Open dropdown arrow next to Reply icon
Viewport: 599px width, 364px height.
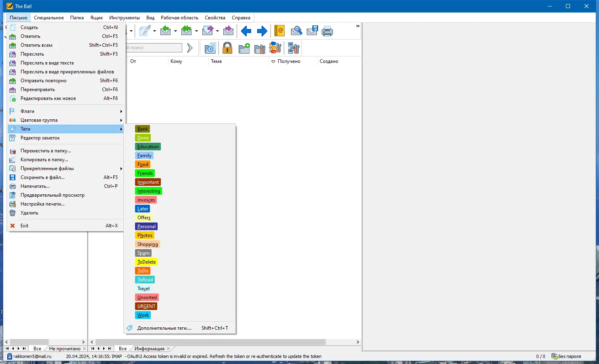(175, 31)
